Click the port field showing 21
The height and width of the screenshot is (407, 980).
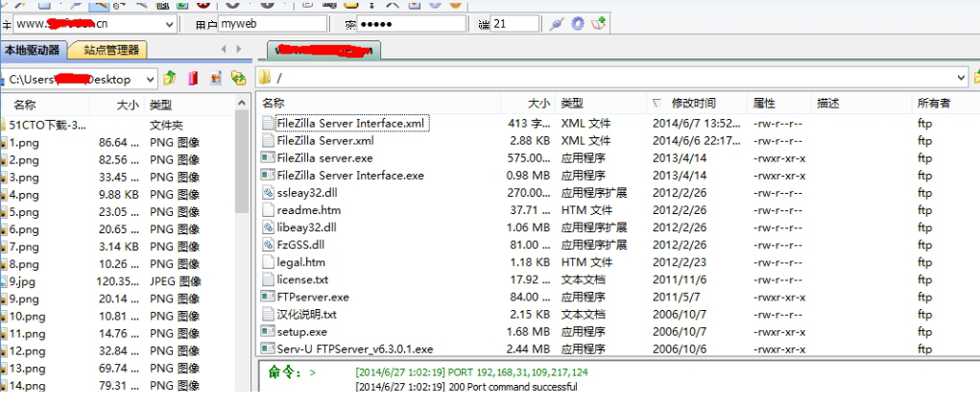(515, 24)
